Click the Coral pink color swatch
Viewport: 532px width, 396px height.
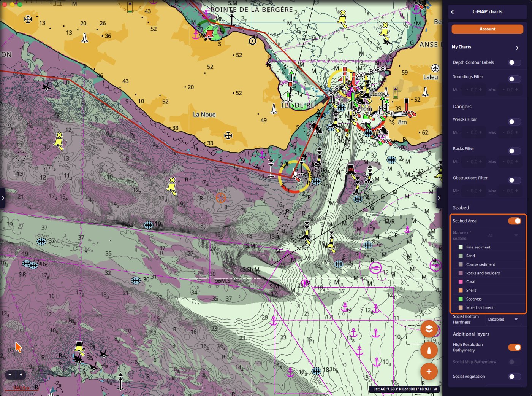coord(461,282)
